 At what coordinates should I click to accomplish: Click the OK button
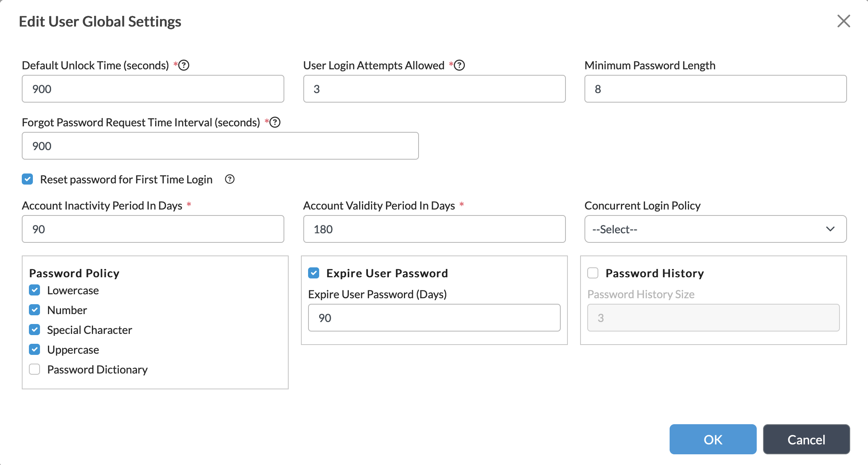coord(712,439)
